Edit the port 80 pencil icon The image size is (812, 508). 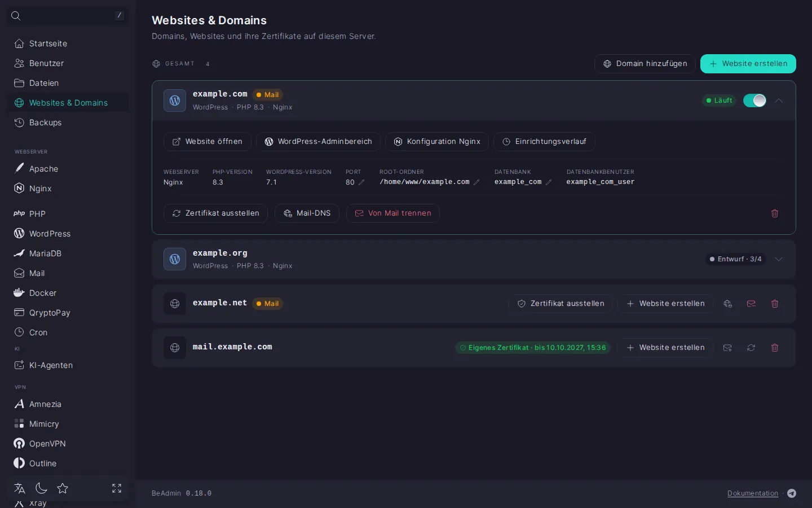tap(361, 182)
